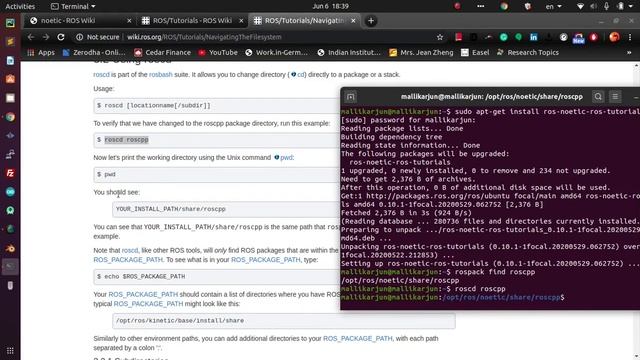Click the Chrome icon in system tray
This screenshot has width=640, height=360.
(504, 6)
